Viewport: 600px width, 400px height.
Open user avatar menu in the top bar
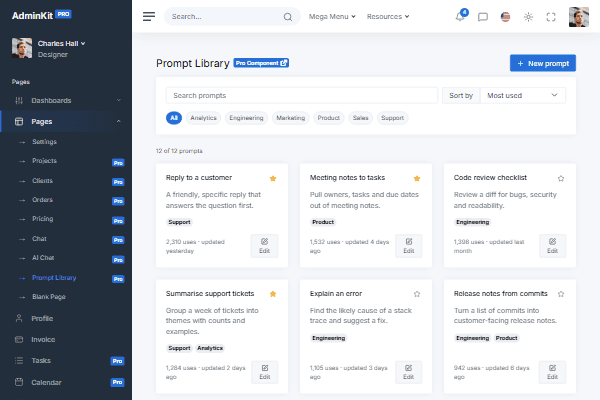point(579,17)
